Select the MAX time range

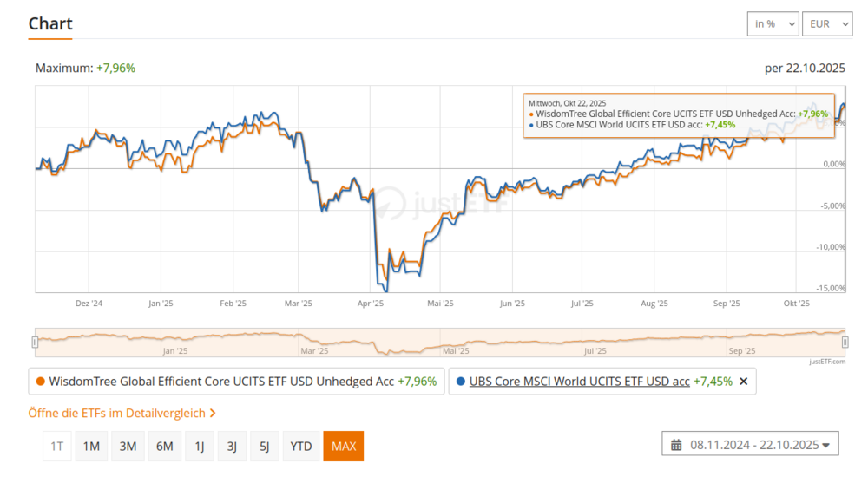tap(343, 447)
